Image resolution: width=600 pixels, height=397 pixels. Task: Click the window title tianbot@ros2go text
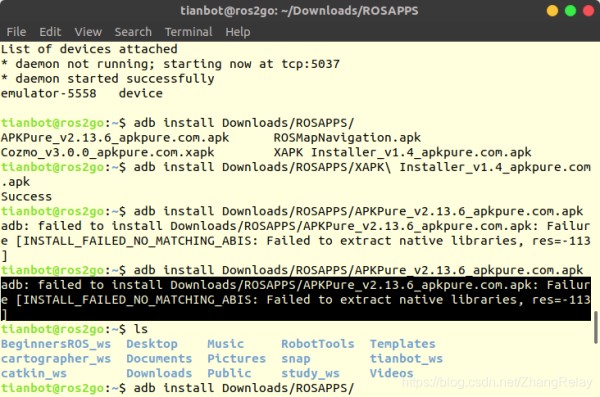pos(299,11)
